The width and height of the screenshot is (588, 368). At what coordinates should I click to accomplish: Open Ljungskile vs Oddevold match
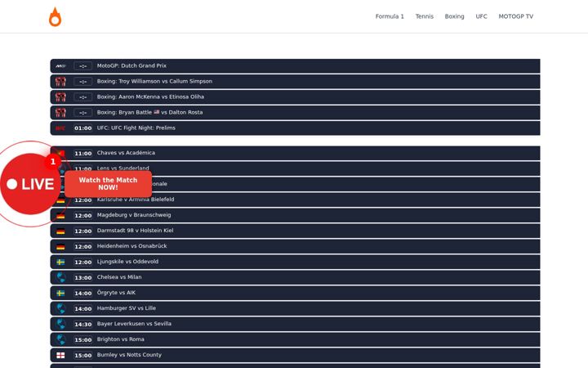[x=295, y=263]
